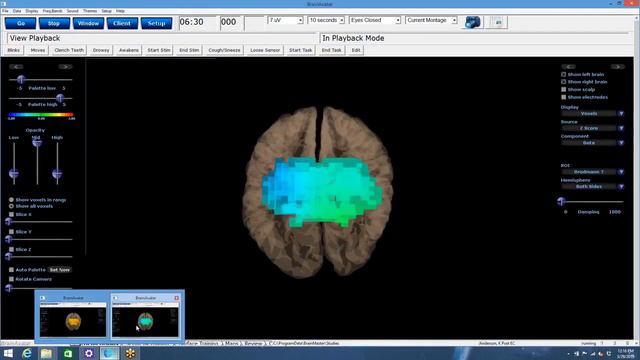Mark a Loose Sensor event
This screenshot has width=640, height=360.
265,50
